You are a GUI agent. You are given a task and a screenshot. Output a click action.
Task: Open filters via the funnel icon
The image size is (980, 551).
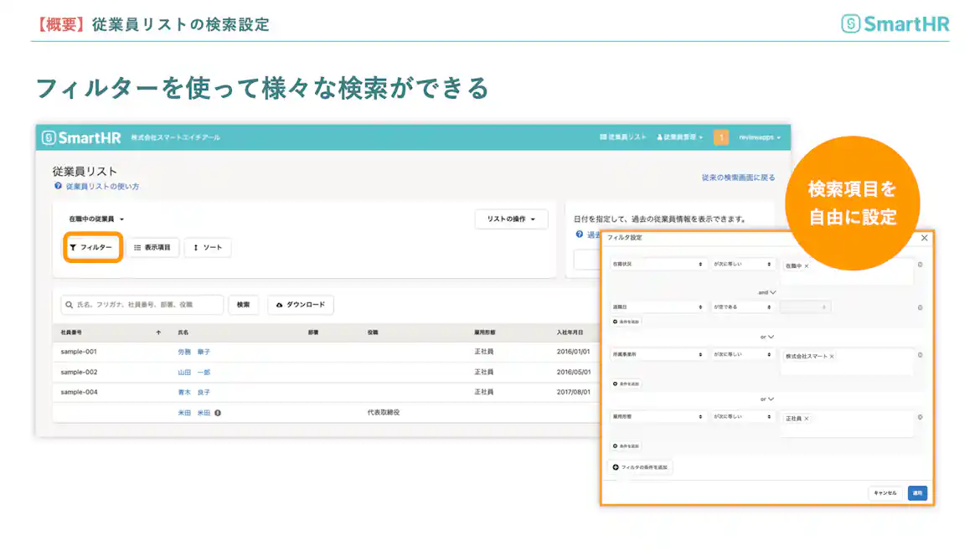74,247
